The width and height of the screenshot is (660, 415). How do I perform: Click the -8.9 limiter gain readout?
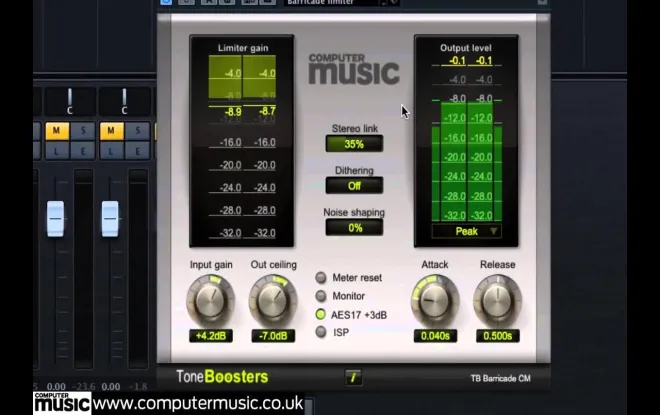[x=233, y=112]
